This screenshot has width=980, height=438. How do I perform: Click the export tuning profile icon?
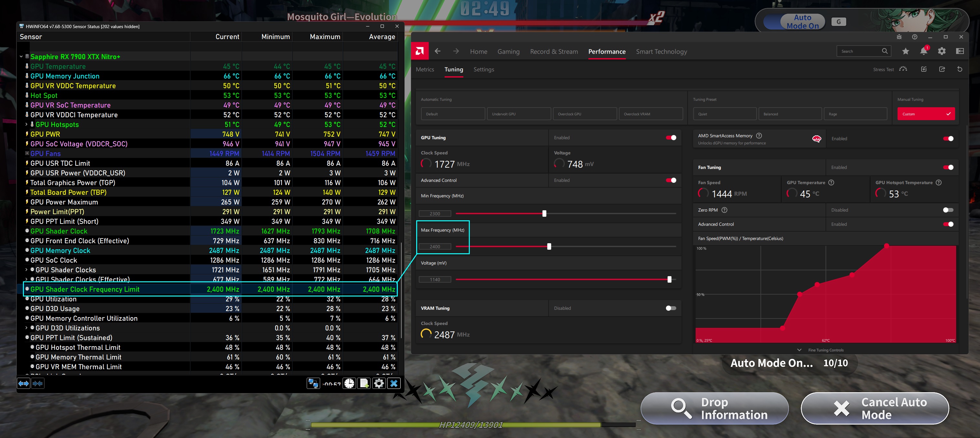[942, 69]
